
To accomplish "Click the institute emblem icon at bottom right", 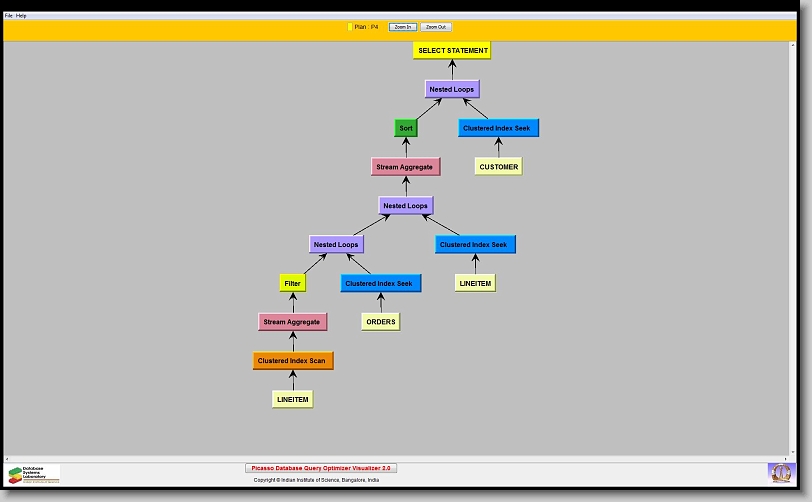I will [x=780, y=472].
